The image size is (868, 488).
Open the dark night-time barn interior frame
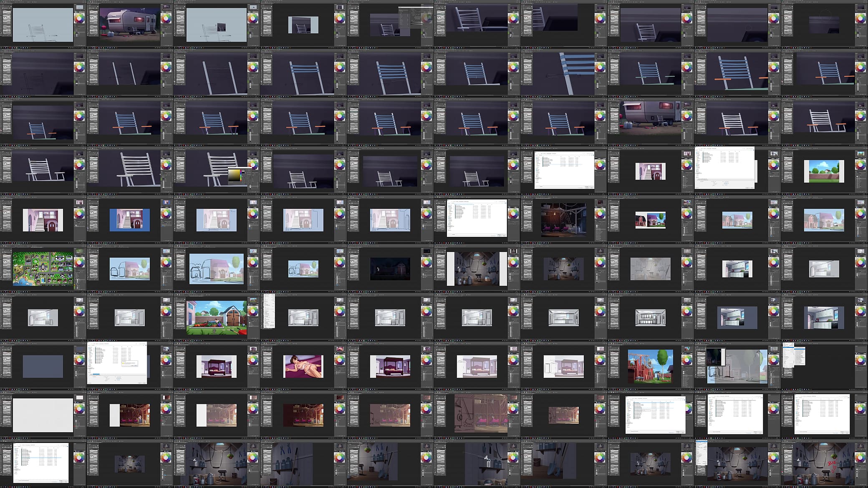(x=564, y=219)
